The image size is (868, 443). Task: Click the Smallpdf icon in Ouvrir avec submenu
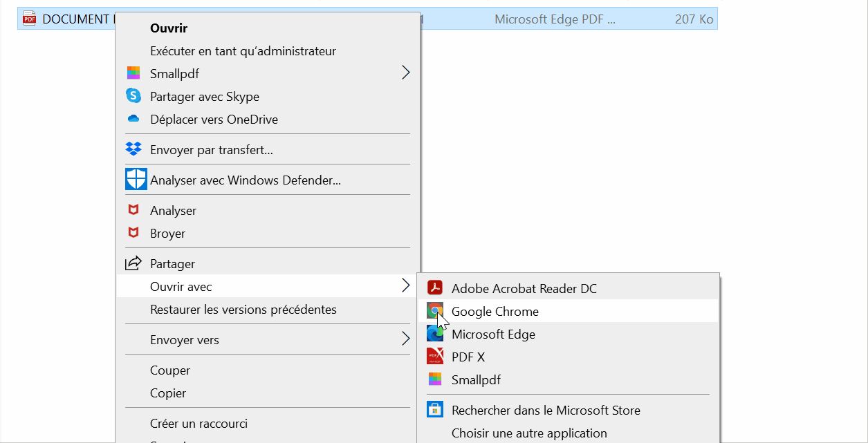(435, 379)
